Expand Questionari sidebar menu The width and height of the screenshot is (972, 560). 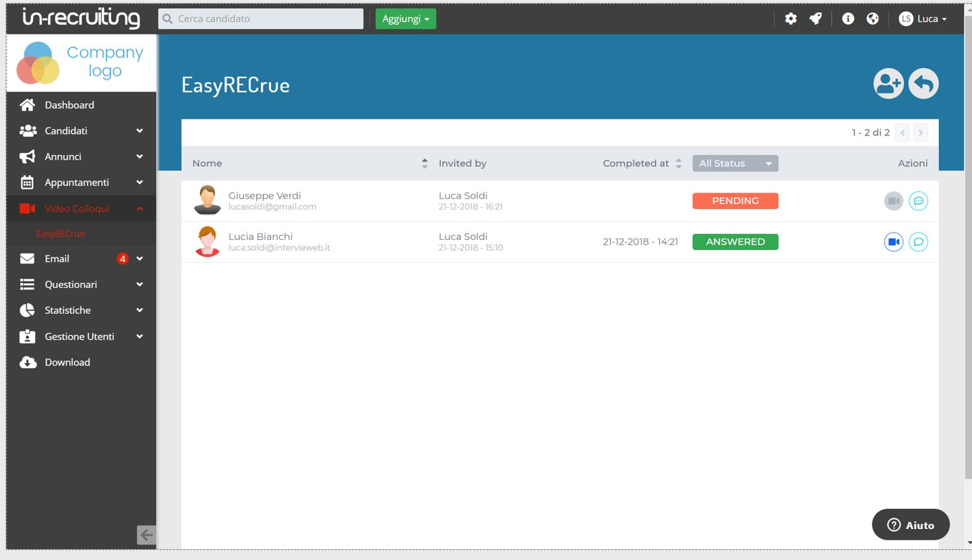pyautogui.click(x=82, y=284)
